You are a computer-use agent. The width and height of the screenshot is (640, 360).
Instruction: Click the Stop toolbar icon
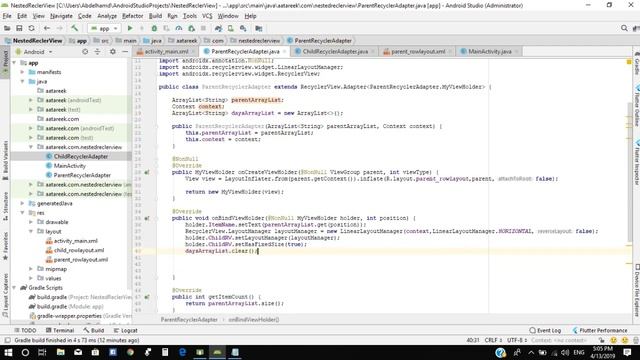tap(203, 28)
